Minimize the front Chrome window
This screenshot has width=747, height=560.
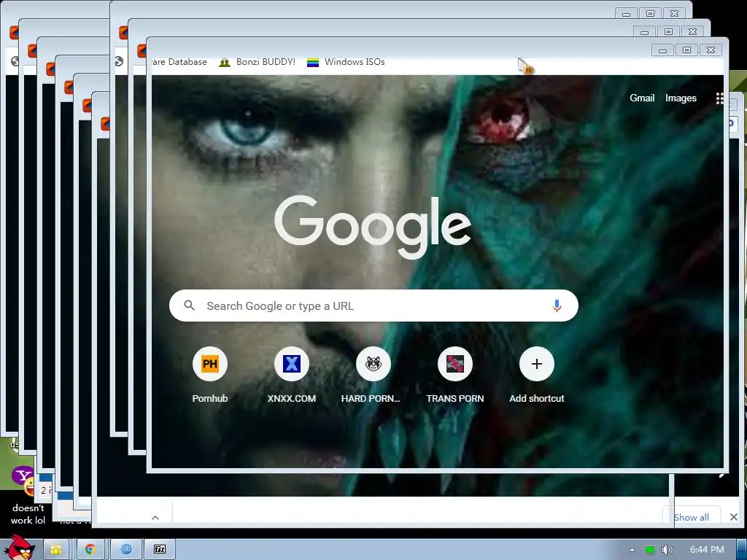(x=662, y=50)
